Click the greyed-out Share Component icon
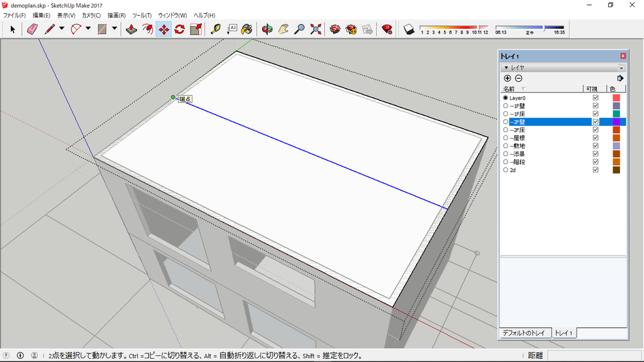 367,29
